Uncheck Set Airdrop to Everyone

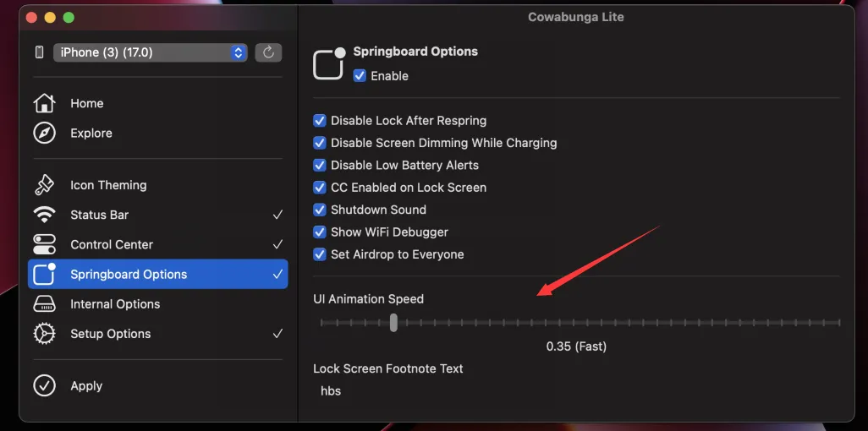(320, 254)
